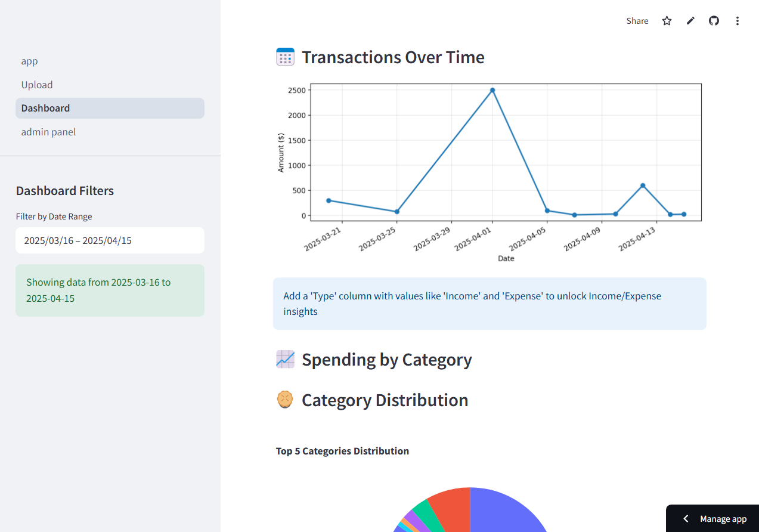Switch to the Upload page
The width and height of the screenshot is (759, 532).
click(x=37, y=85)
